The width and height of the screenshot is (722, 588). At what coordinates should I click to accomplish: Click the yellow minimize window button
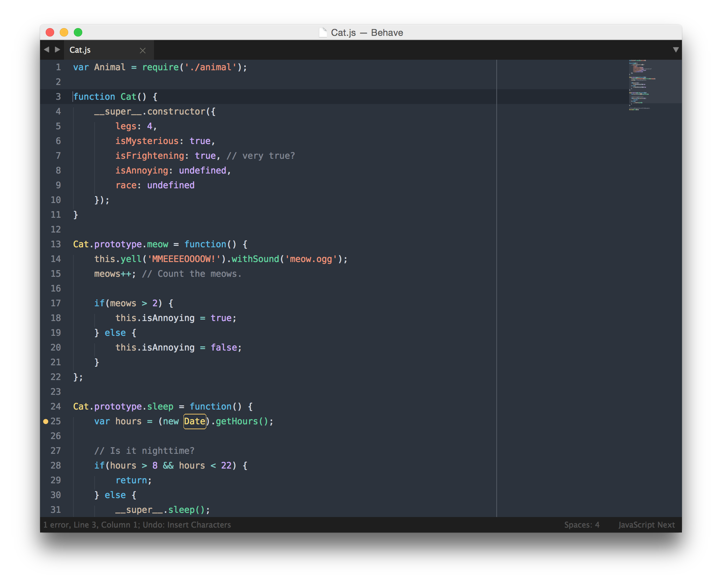click(x=64, y=33)
